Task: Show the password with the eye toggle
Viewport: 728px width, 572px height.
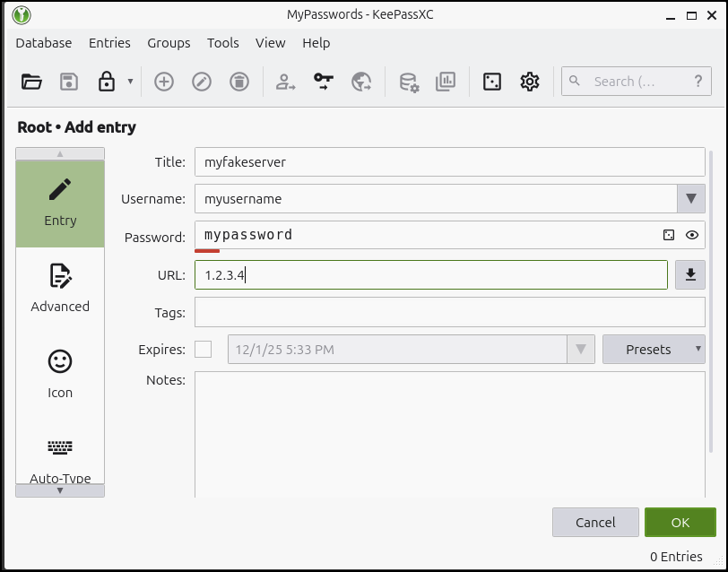Action: tap(690, 235)
